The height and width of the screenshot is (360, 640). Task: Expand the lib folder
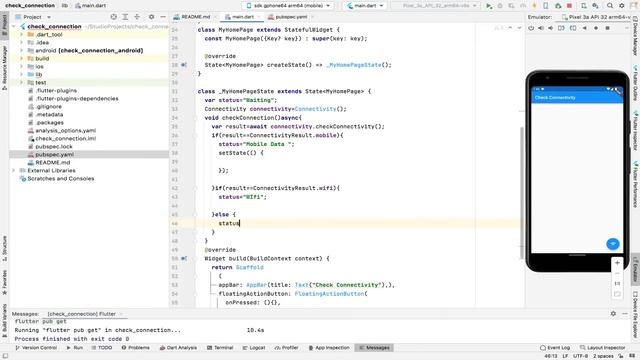22,74
